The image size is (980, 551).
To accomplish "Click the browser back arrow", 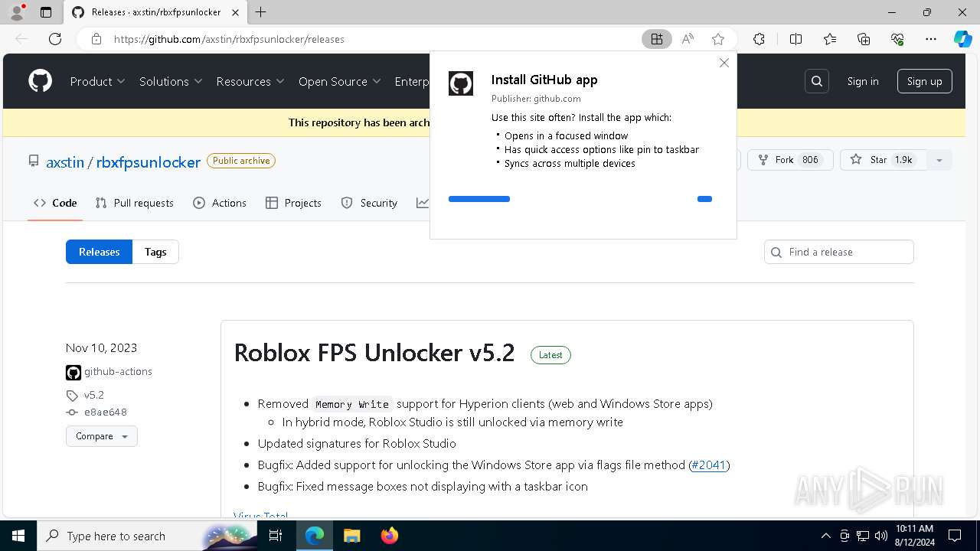I will point(21,39).
